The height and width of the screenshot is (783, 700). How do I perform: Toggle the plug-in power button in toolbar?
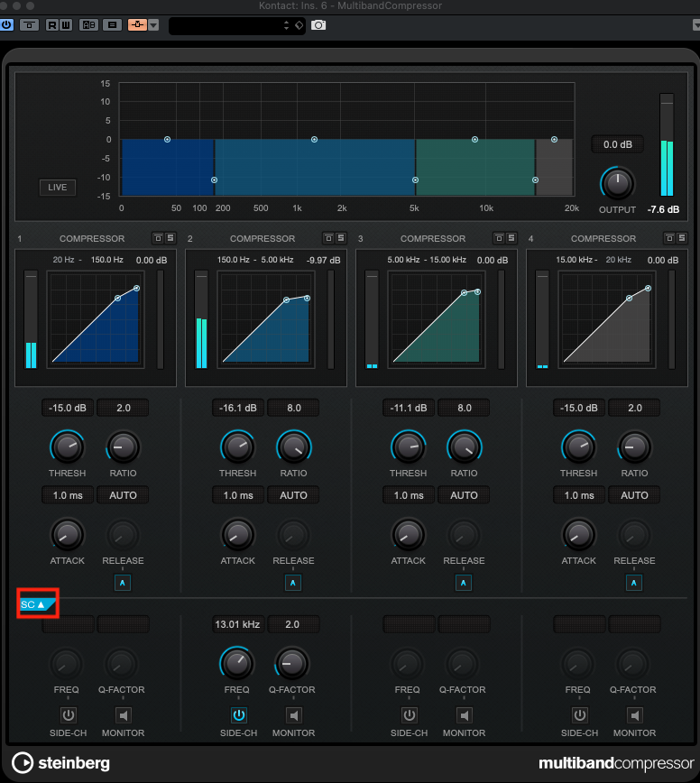(x=6, y=25)
